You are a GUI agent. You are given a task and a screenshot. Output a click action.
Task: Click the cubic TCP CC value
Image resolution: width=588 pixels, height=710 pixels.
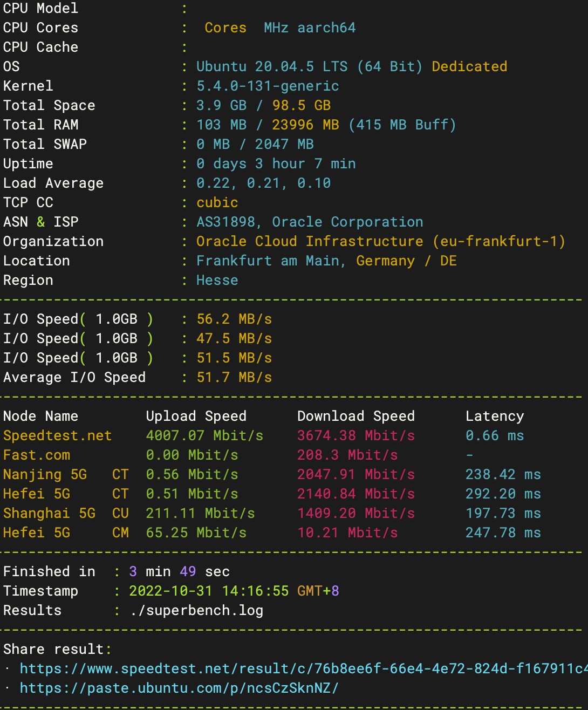[217, 203]
